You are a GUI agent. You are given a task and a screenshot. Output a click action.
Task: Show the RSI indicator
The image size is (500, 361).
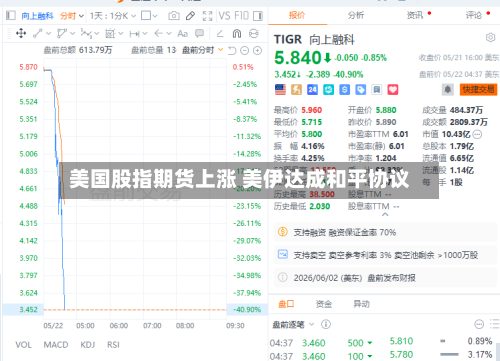(113, 345)
